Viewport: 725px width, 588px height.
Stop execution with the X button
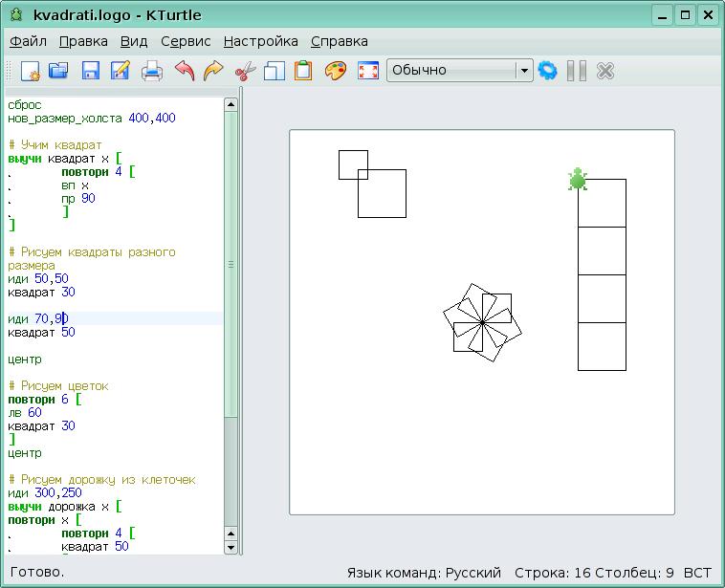604,71
